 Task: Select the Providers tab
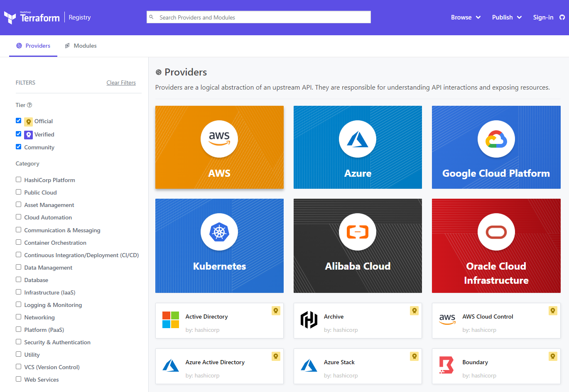point(33,46)
